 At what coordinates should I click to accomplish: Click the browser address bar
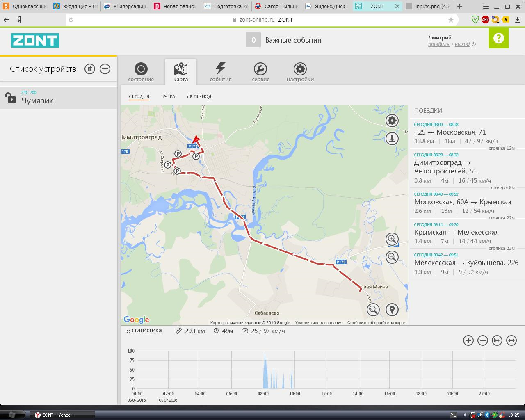coord(262,20)
